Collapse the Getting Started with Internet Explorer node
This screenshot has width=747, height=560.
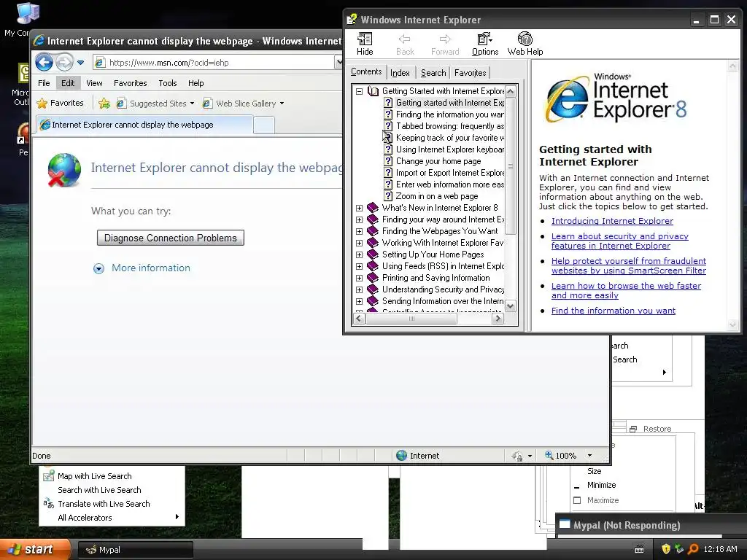tap(359, 91)
